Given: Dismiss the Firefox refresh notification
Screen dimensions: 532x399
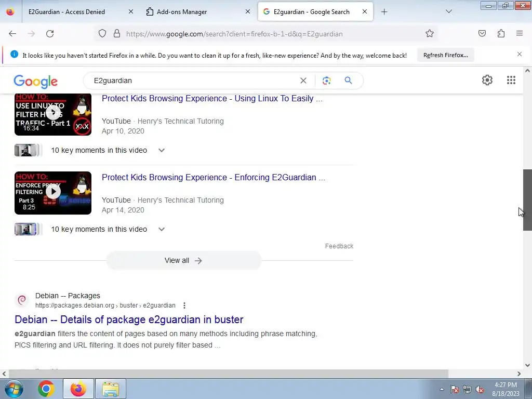Looking at the screenshot, I should [520, 54].
